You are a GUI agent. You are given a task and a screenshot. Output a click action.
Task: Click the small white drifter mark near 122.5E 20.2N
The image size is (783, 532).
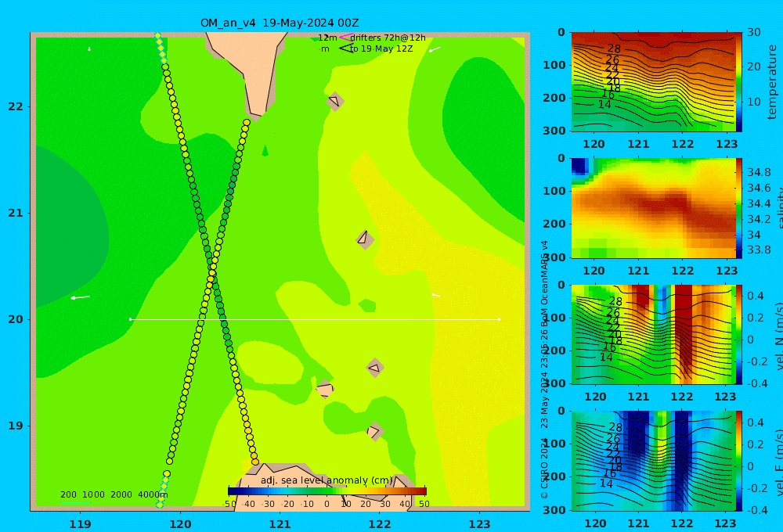click(x=436, y=296)
